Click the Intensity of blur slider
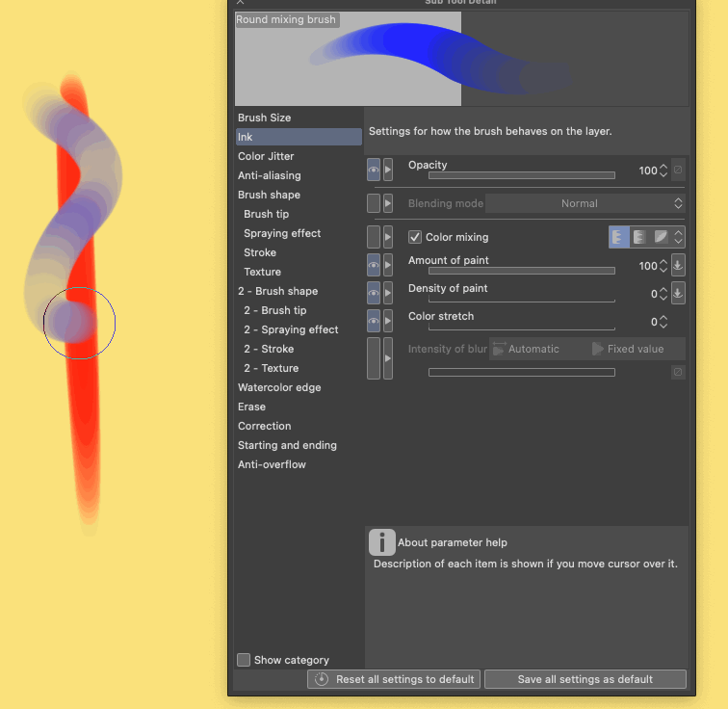This screenshot has width=728, height=709. [x=522, y=373]
